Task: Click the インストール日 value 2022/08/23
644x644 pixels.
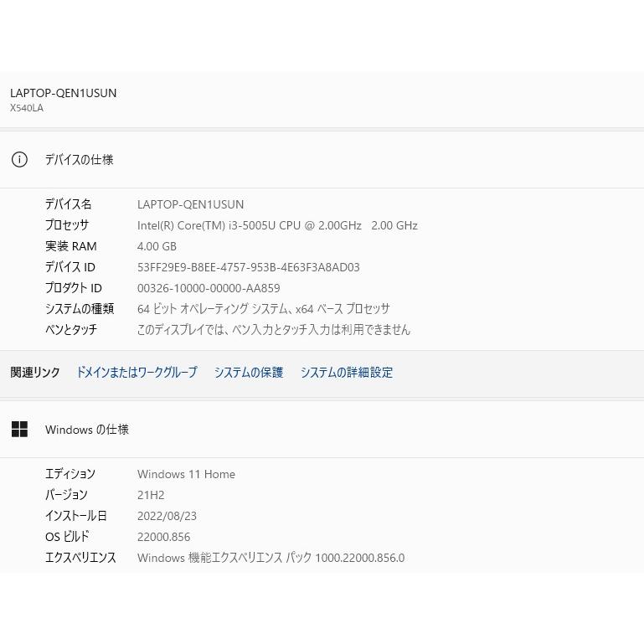Action: 167,516
